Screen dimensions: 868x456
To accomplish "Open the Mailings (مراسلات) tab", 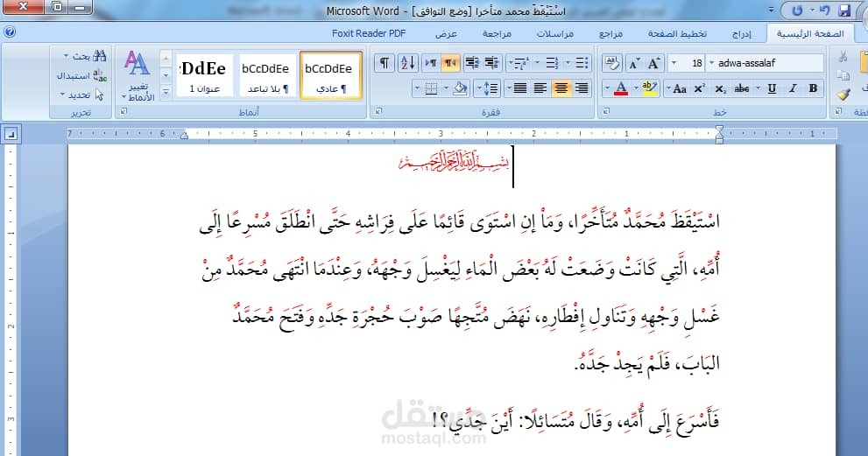I will [554, 34].
